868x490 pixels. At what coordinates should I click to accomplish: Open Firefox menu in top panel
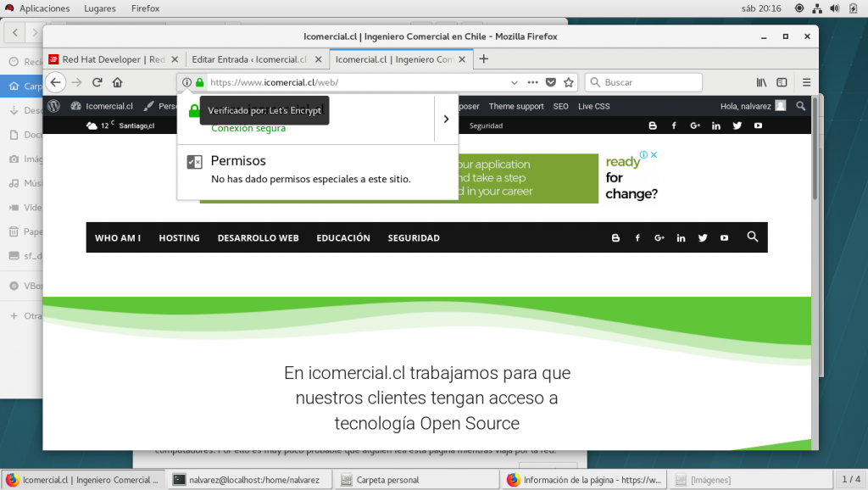(145, 8)
